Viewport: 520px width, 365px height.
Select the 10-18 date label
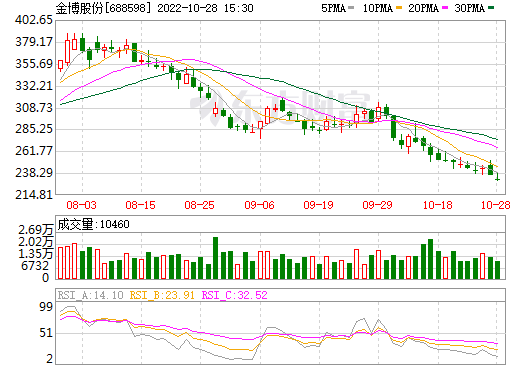point(437,205)
